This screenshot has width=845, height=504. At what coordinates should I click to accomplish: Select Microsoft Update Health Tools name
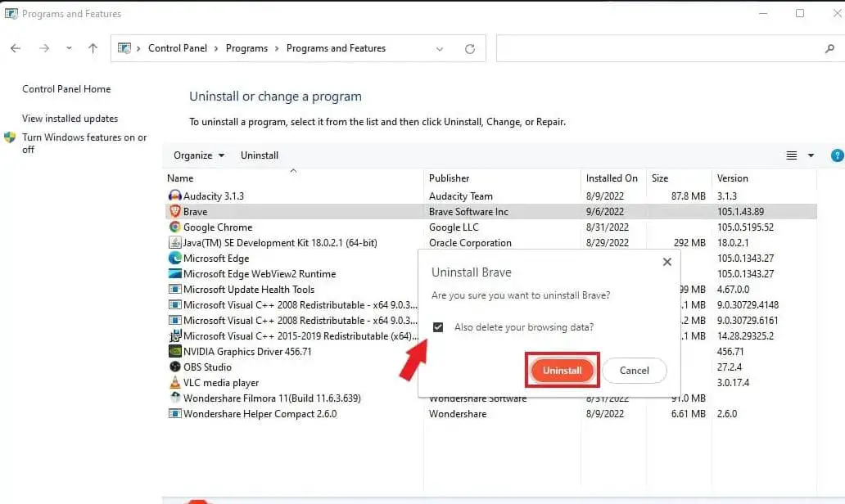[248, 289]
